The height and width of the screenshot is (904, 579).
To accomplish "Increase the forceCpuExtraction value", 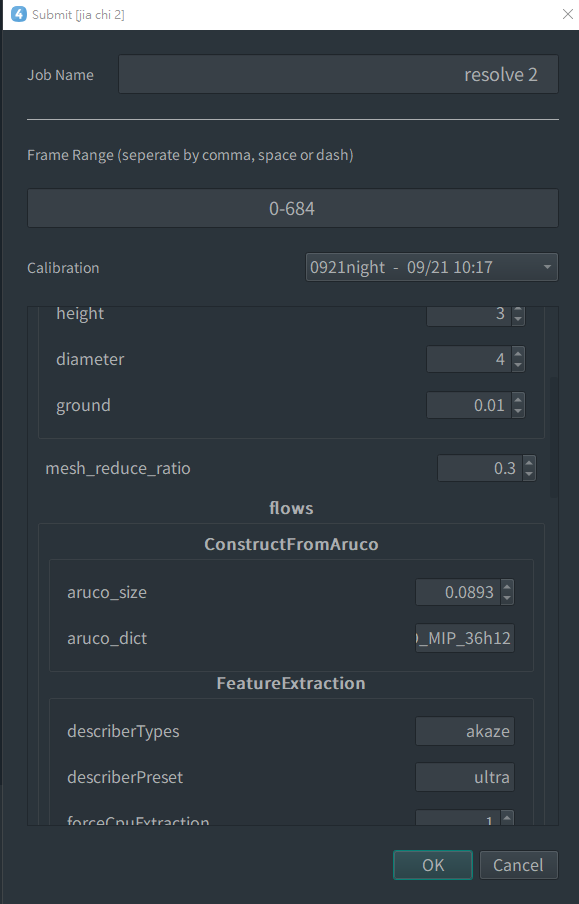I will pos(506,817).
